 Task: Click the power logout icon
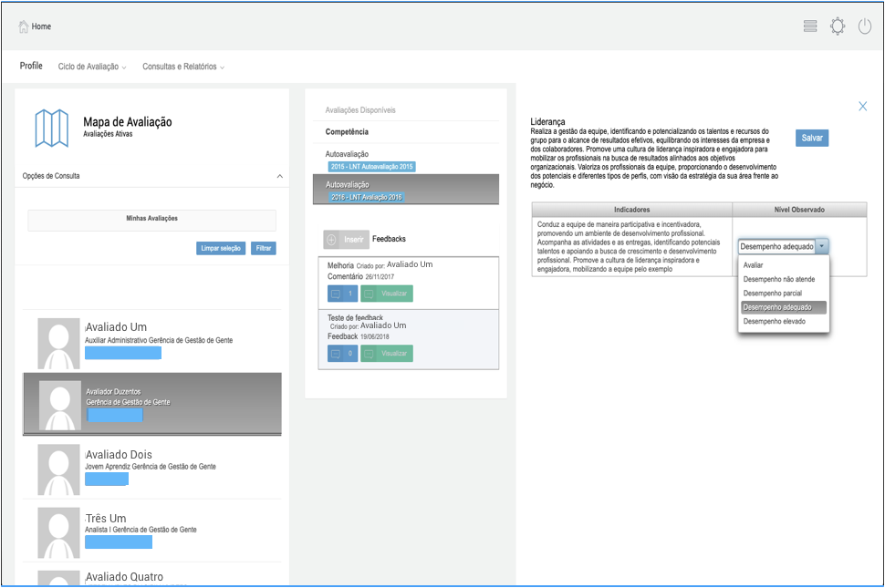(865, 26)
